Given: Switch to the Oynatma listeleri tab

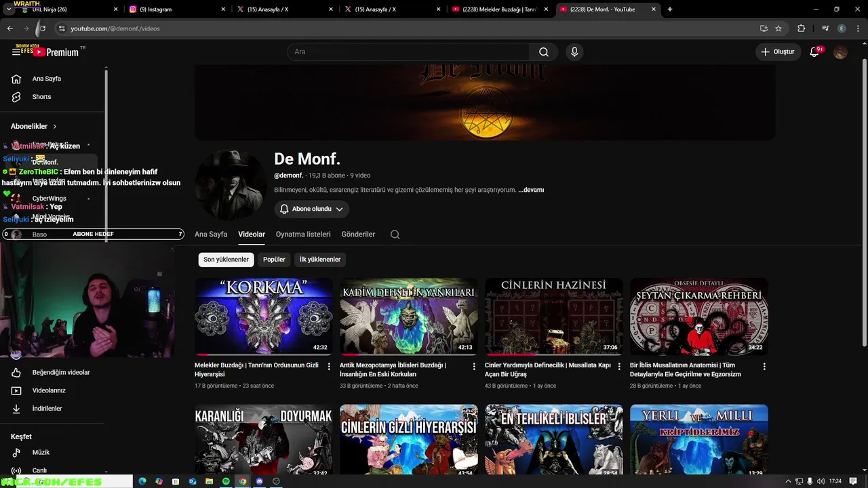Looking at the screenshot, I should tap(303, 235).
